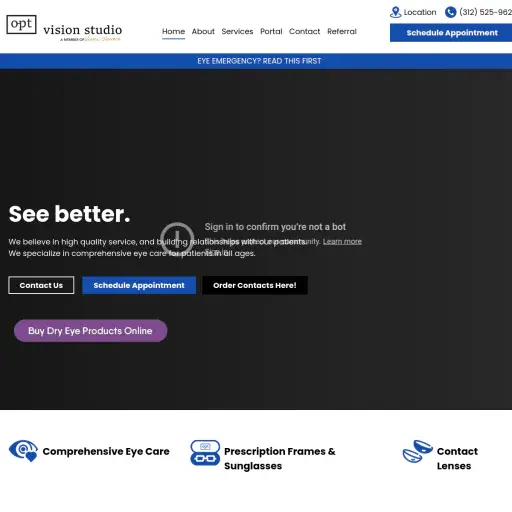Image resolution: width=512 pixels, height=512 pixels.
Task: Open Comprehensive Eye Care heading
Action: coord(106,451)
